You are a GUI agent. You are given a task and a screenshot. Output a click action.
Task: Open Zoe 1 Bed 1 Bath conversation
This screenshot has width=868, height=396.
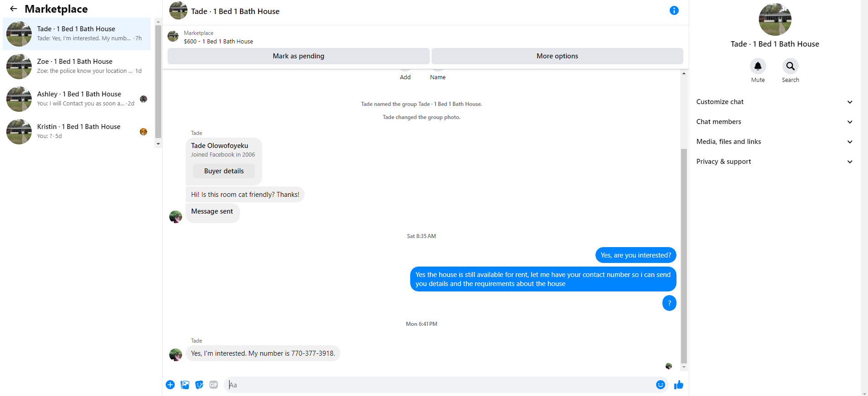(x=77, y=67)
